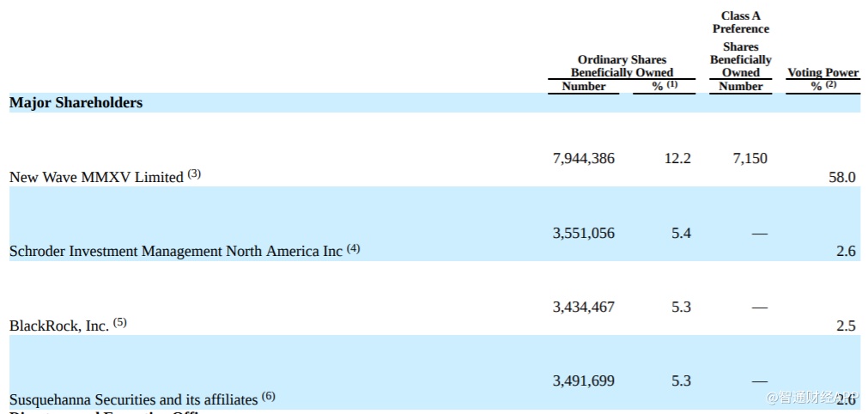Viewport: 868px width, 414px height.
Task: Open footnote (5) beside BlackRock, Inc.
Action: tap(119, 323)
